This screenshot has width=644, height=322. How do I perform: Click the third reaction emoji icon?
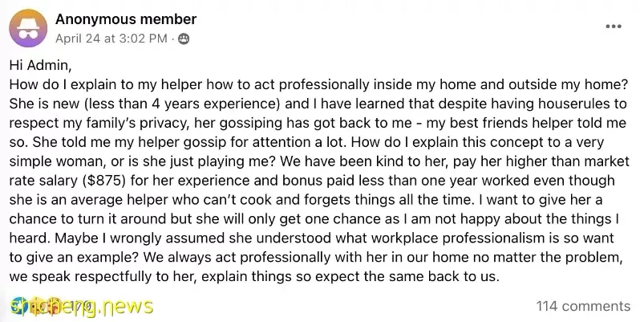[54, 306]
